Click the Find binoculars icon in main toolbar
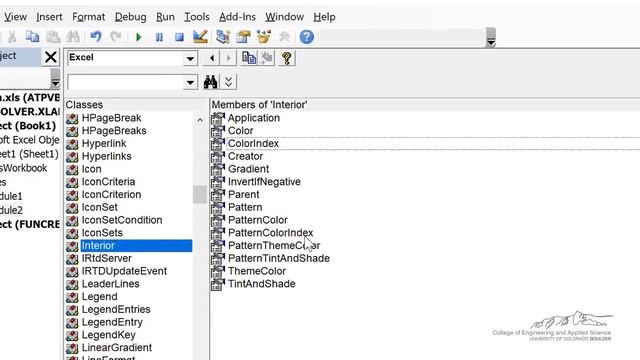The width and height of the screenshot is (640, 360). tap(73, 37)
